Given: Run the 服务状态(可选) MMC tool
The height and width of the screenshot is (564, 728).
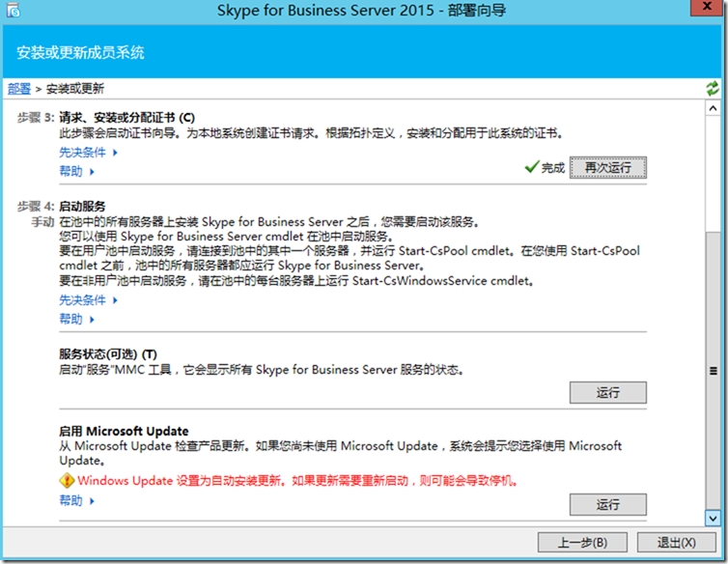Looking at the screenshot, I should pos(607,392).
